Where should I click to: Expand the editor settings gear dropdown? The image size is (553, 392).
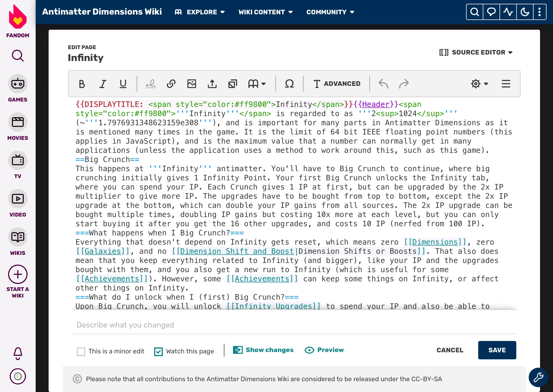479,84
